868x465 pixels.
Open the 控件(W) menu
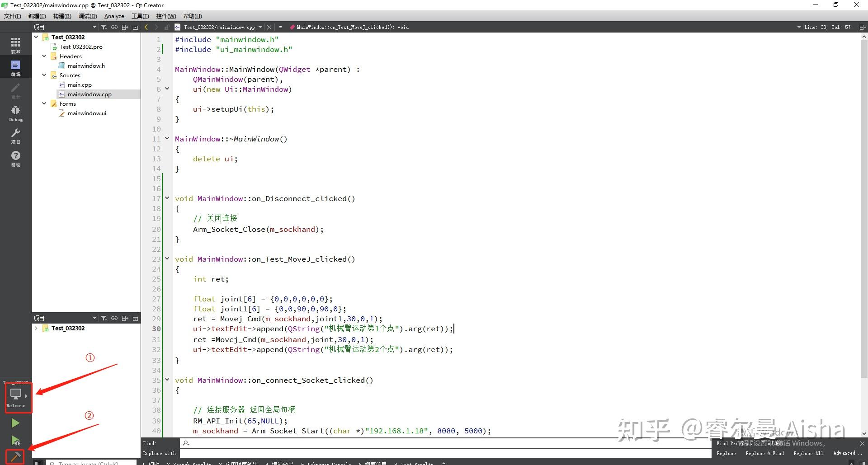[x=166, y=16]
